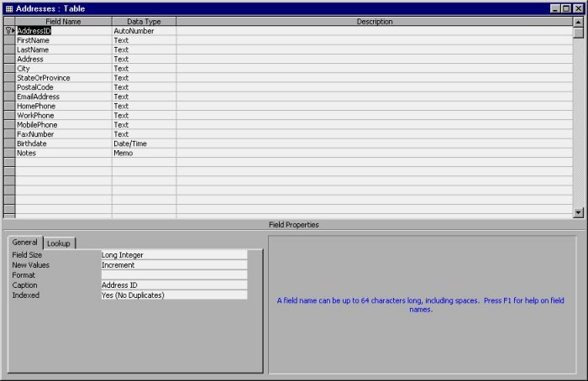This screenshot has width=588, height=381.
Task: Select the row selector beside the Notes field
Action: point(9,154)
